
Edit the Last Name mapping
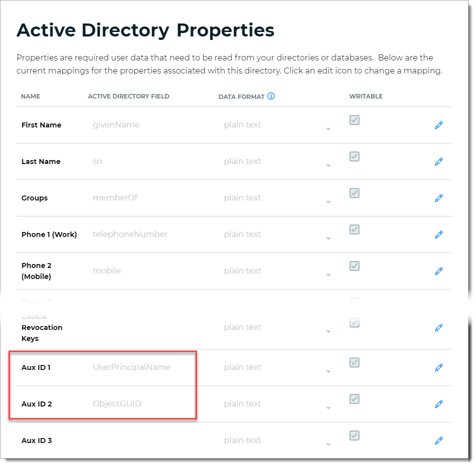coord(438,161)
